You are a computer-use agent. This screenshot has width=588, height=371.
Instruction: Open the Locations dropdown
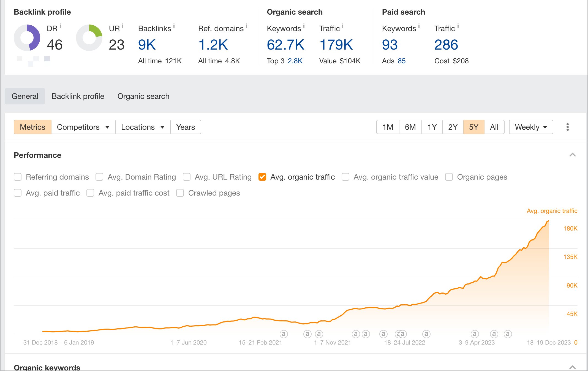click(143, 127)
